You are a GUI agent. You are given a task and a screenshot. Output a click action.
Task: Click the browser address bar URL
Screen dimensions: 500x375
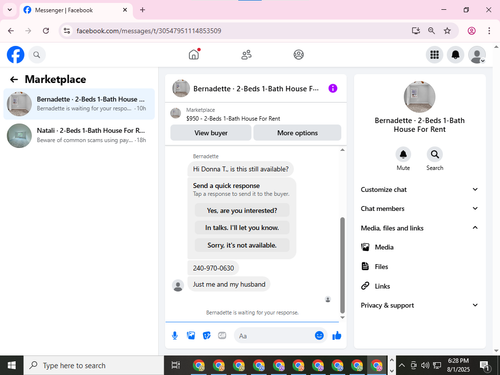pyautogui.click(x=149, y=31)
